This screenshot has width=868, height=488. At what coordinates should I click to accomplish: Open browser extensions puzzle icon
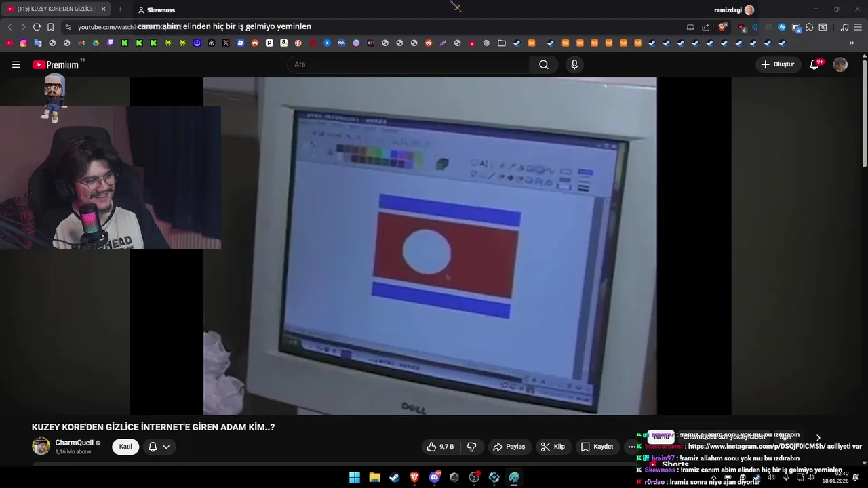809,27
